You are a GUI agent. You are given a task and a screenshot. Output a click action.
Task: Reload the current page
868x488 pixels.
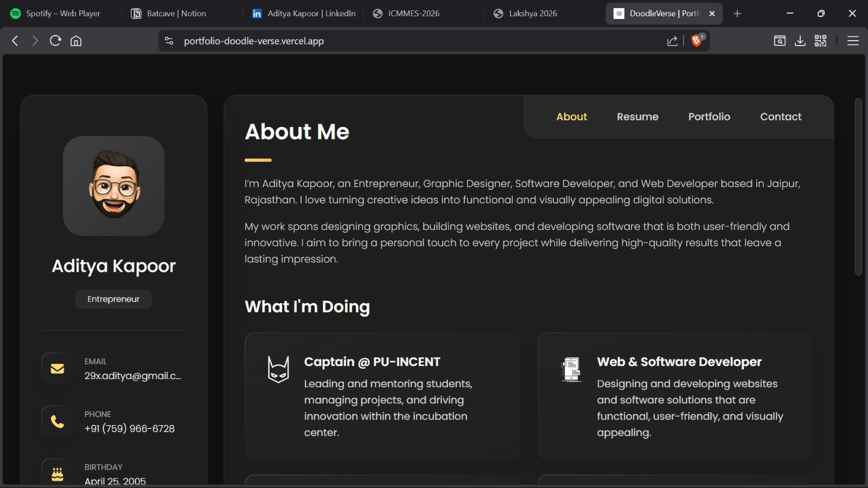click(55, 40)
